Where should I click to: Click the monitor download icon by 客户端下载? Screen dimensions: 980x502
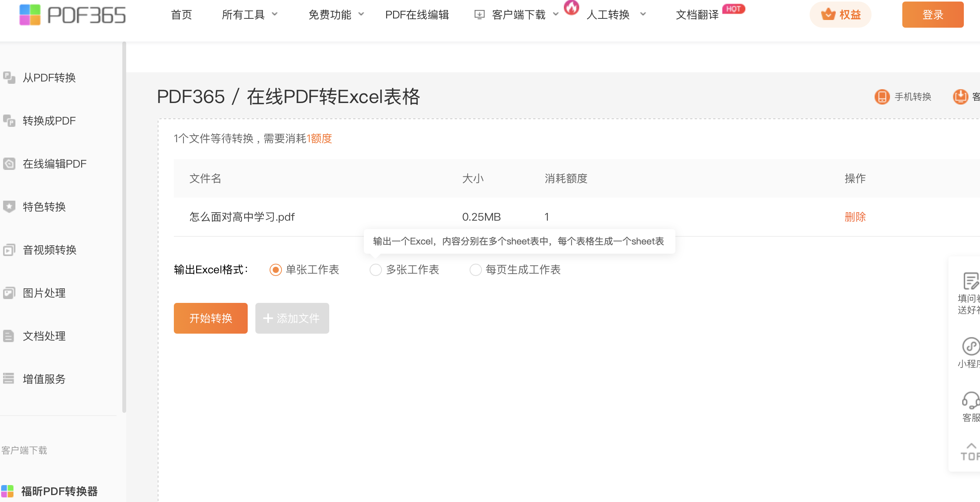tap(480, 15)
